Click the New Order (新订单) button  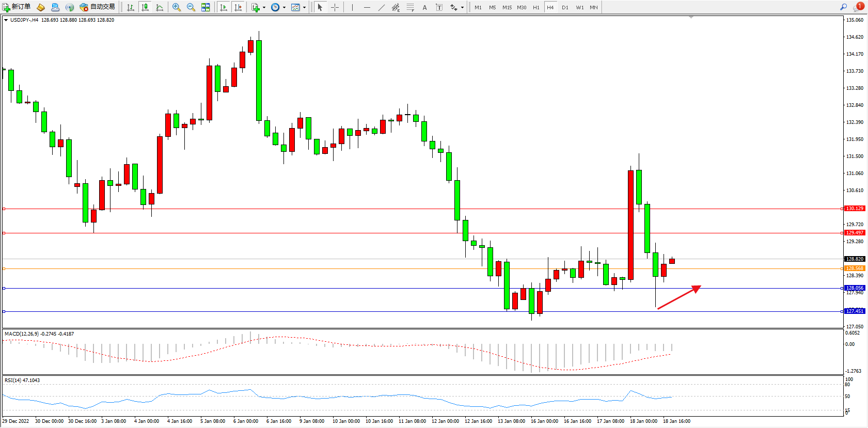pyautogui.click(x=17, y=7)
